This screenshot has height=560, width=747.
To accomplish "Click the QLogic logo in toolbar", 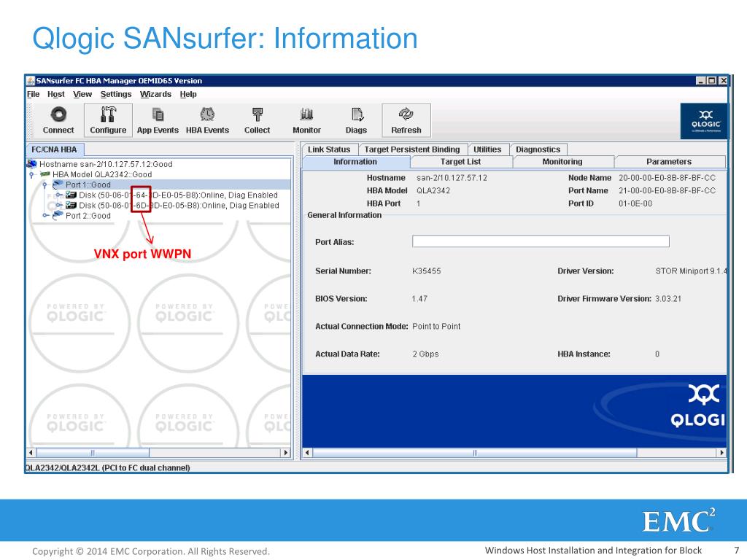I will 705,121.
